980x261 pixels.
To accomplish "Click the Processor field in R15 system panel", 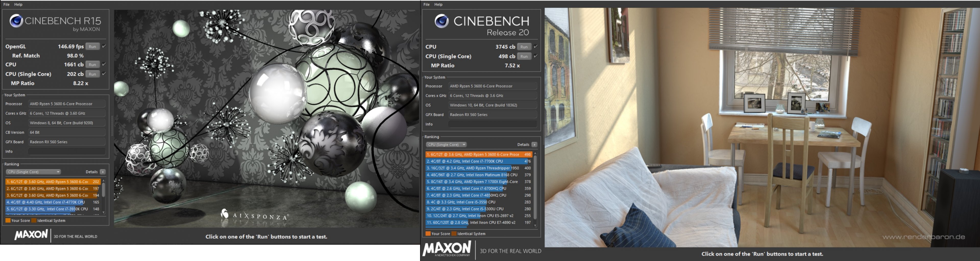I will pyautogui.click(x=67, y=104).
